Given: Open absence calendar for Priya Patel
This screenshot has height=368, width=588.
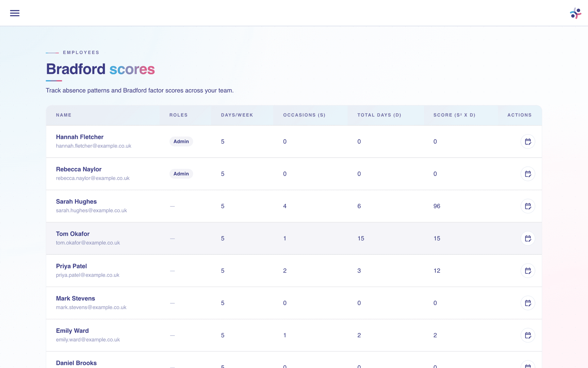Looking at the screenshot, I should pos(528,271).
